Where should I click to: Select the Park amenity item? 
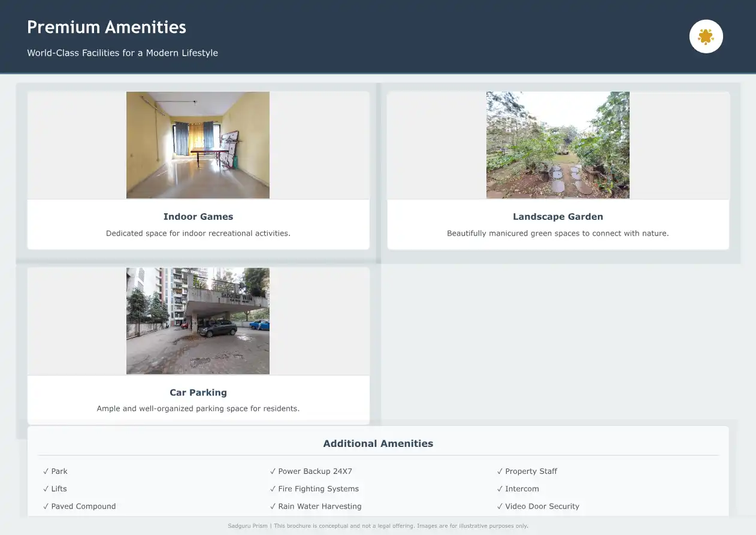[59, 471]
